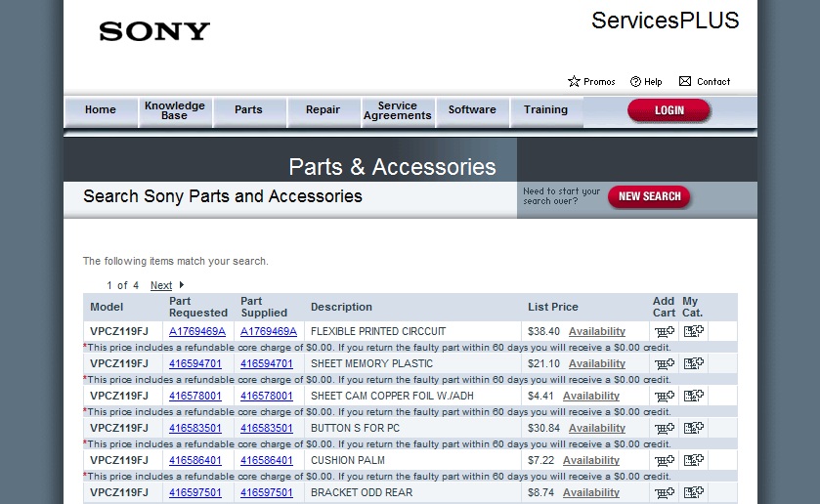Open the Contact link text
Image resolution: width=820 pixels, height=504 pixels.
(x=713, y=82)
